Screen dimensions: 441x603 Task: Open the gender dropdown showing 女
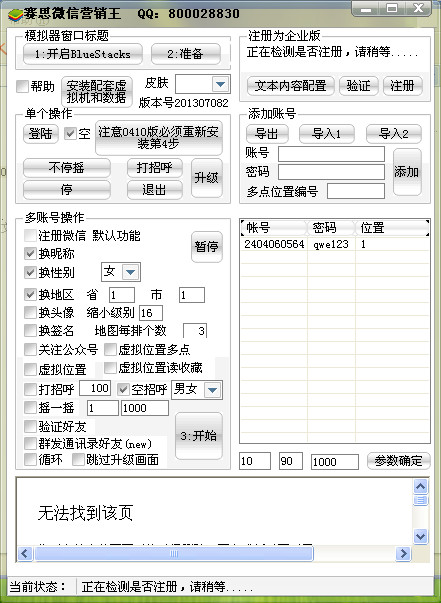[130, 272]
